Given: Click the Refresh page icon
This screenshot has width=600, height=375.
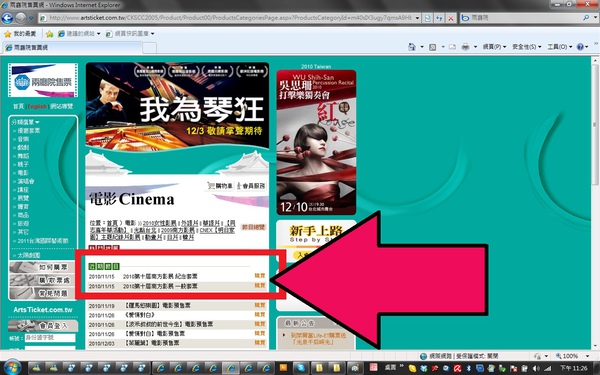Looking at the screenshot, I should (439, 18).
